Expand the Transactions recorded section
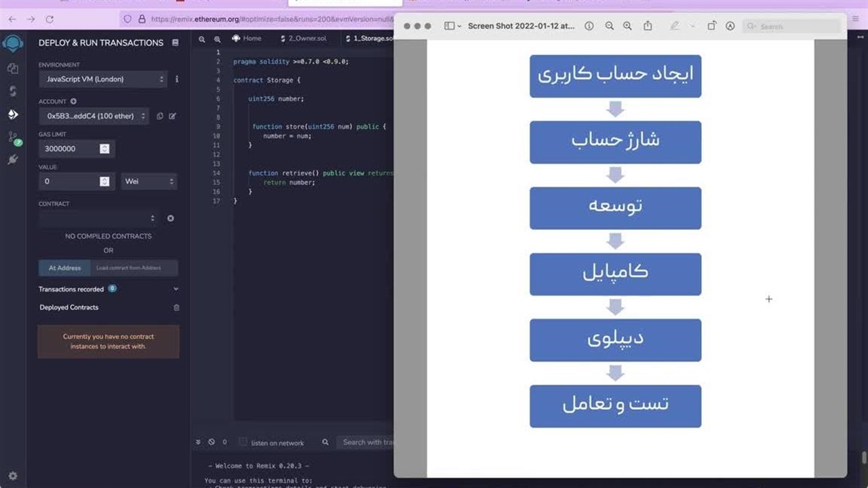Image resolution: width=868 pixels, height=488 pixels. (176, 289)
